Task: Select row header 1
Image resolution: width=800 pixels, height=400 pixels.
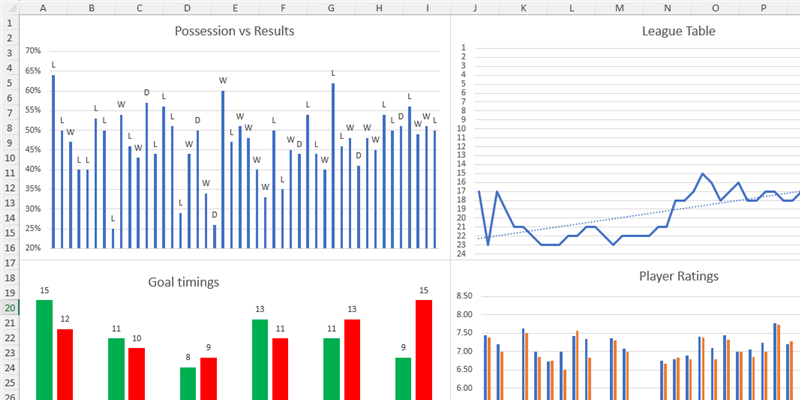Action: coord(9,23)
